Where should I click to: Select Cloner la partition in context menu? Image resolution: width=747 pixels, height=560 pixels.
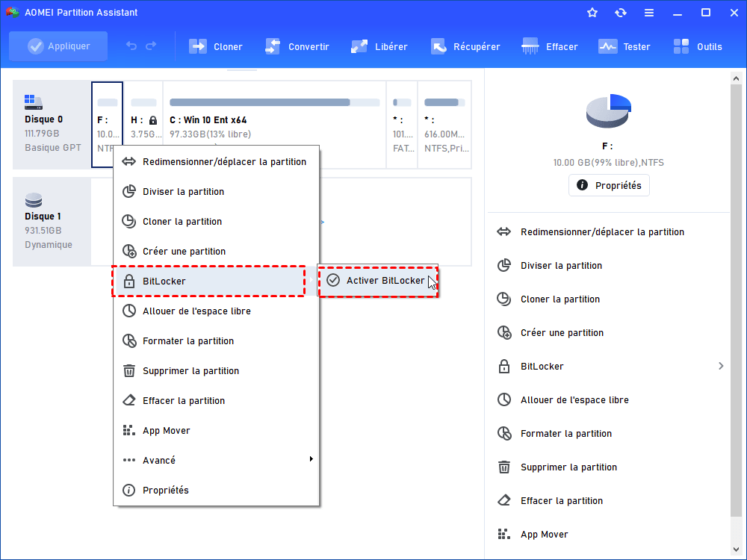point(217,222)
